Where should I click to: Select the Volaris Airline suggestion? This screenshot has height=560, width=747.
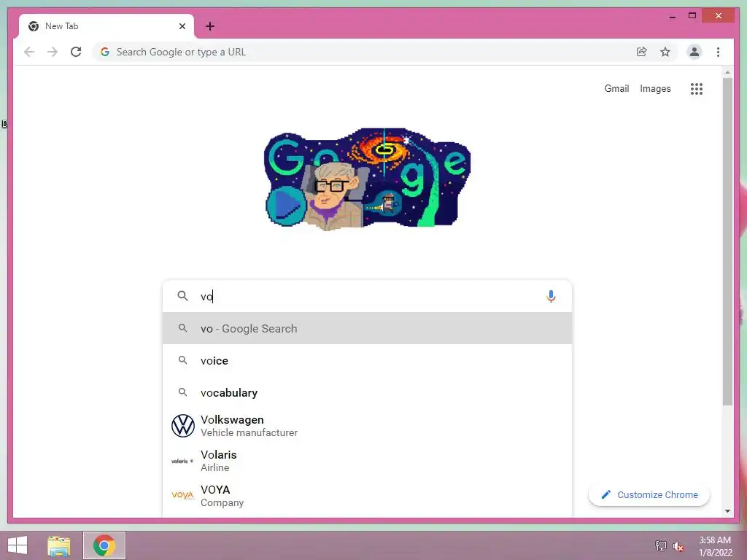(x=367, y=461)
